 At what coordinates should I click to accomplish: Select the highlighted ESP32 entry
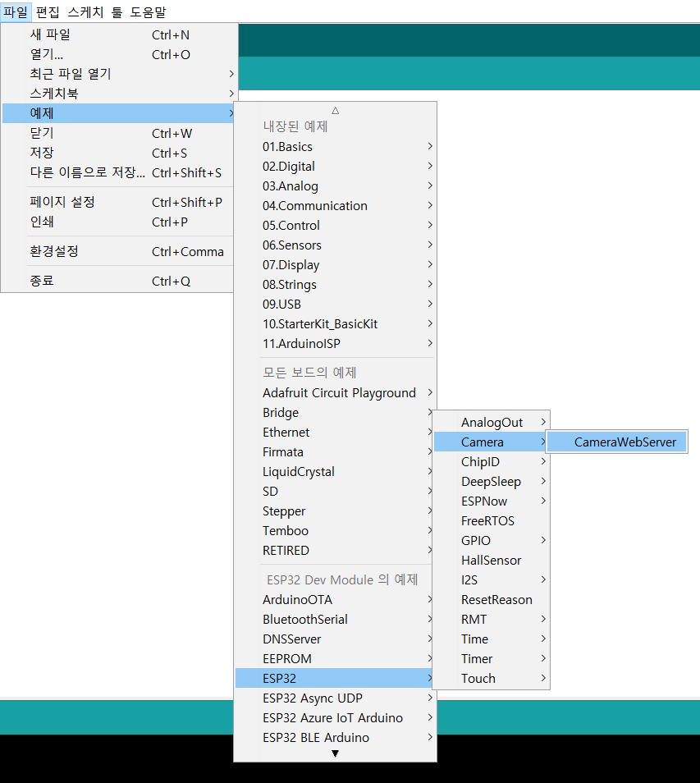pos(335,678)
